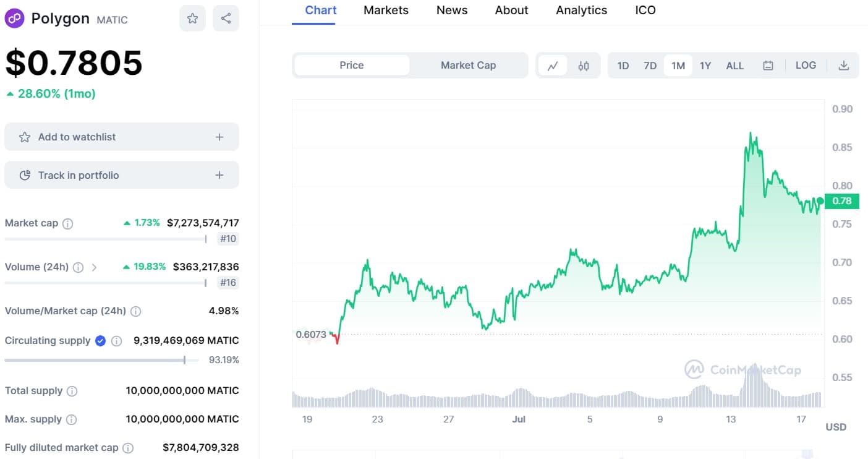Open the Analytics tab

582,10
